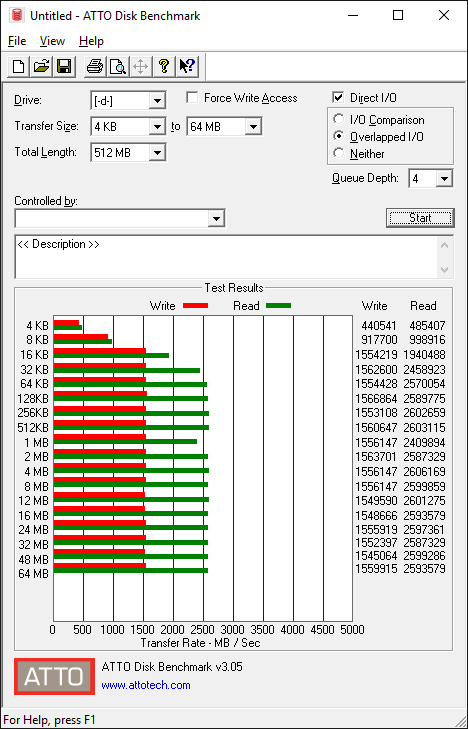Print results with the printer icon
Screen dimensions: 468x729
pyautogui.click(x=95, y=66)
